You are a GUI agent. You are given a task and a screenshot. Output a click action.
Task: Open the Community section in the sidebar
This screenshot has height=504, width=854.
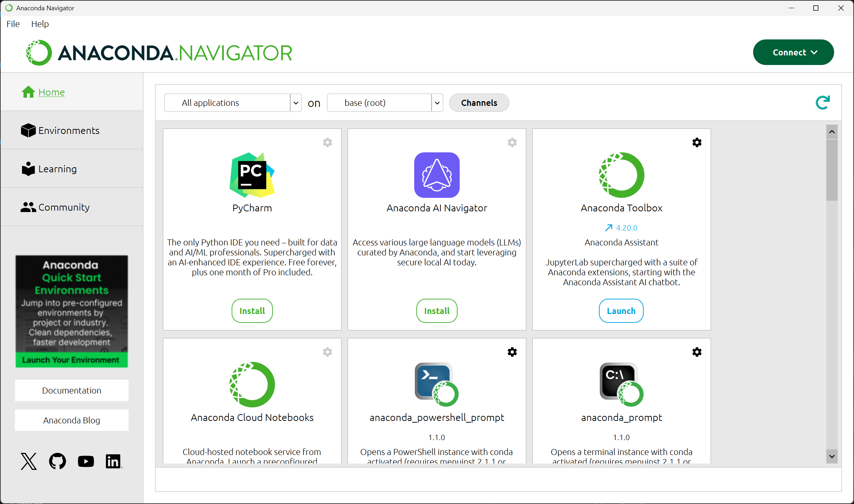64,207
